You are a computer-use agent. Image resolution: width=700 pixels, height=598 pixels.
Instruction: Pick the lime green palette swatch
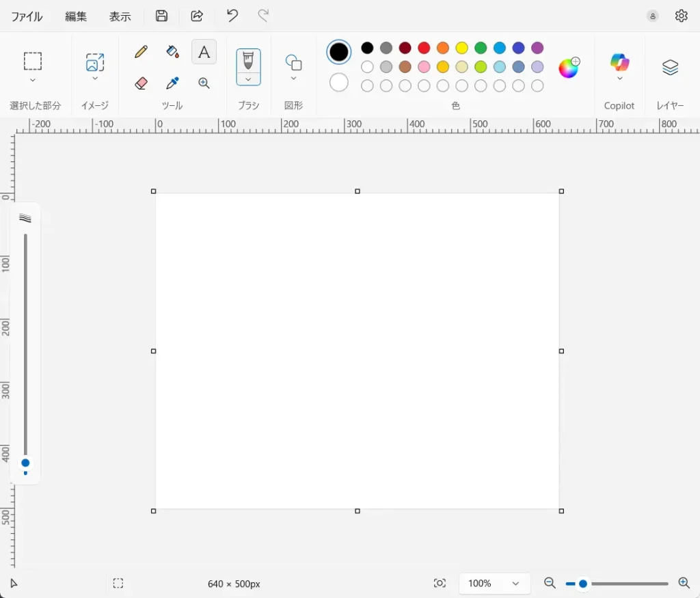coord(481,67)
